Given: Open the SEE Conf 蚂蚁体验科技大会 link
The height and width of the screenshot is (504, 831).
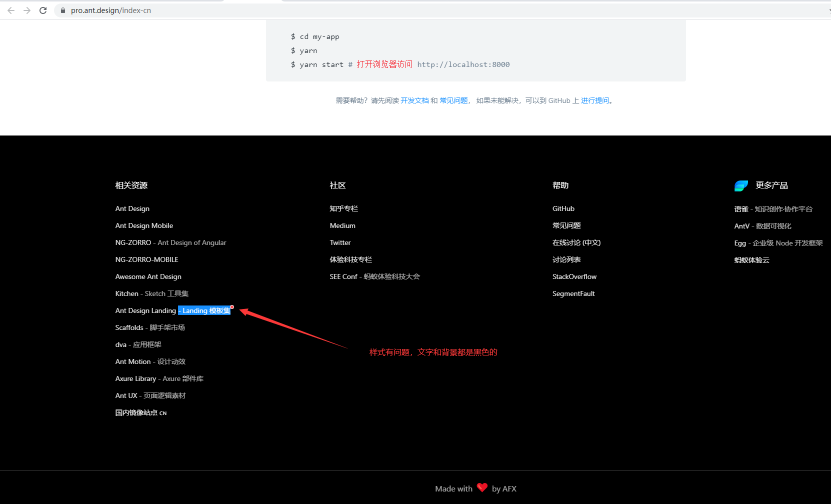Looking at the screenshot, I should (374, 276).
